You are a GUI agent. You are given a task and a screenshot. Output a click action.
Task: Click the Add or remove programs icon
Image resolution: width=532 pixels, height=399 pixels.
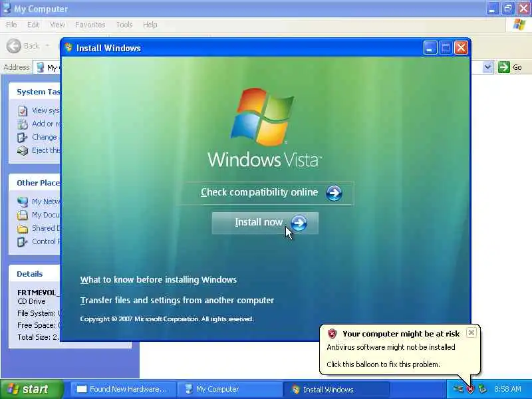[23, 124]
